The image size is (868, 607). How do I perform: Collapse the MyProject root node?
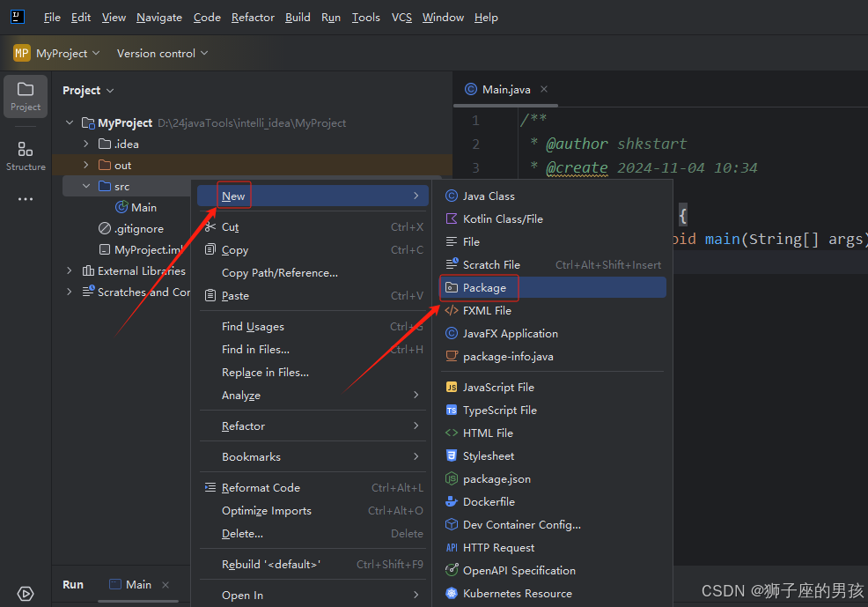coord(70,122)
